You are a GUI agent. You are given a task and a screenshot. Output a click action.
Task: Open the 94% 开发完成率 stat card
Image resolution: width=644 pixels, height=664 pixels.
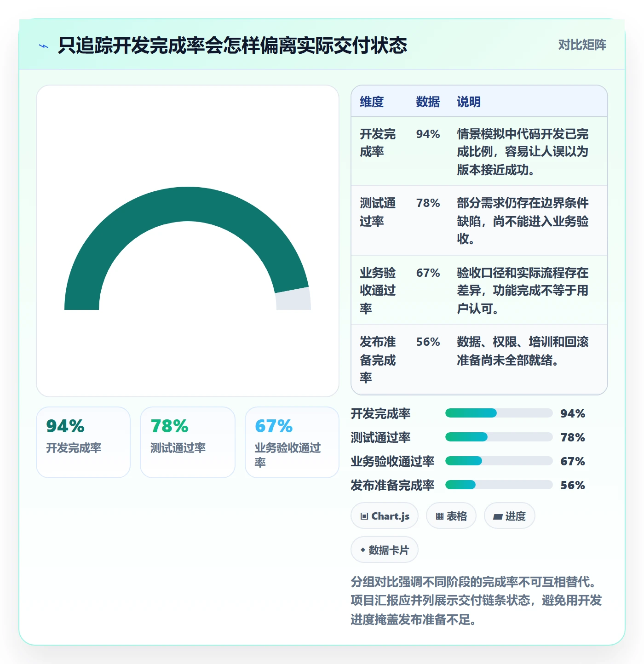tap(83, 442)
